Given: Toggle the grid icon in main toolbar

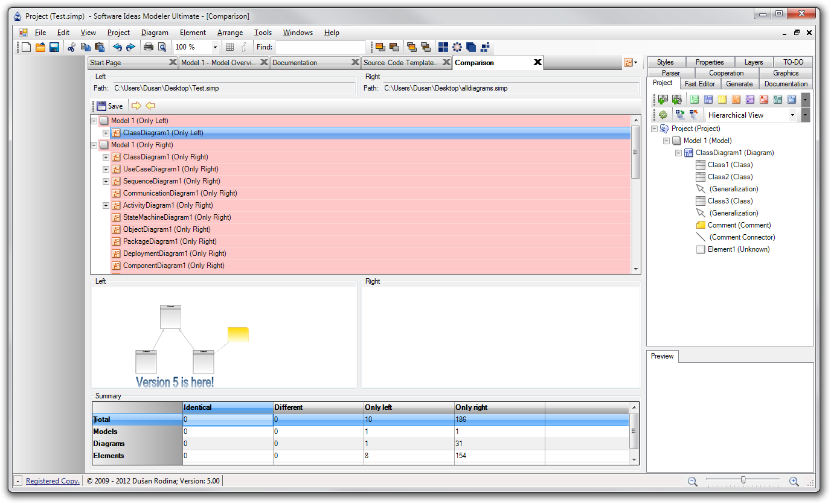Looking at the screenshot, I should pyautogui.click(x=229, y=47).
